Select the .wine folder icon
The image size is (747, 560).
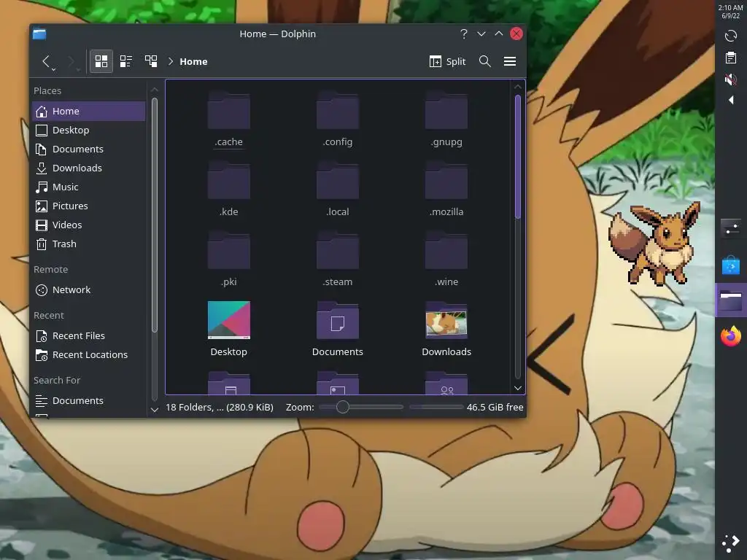[x=446, y=251]
